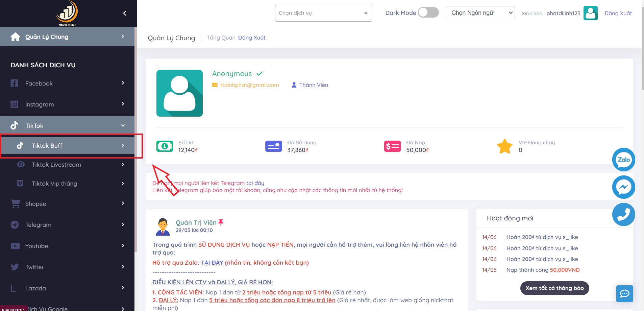The image size is (644, 311).
Task: Expand the Youtube chevron arrow
Action: click(x=123, y=245)
